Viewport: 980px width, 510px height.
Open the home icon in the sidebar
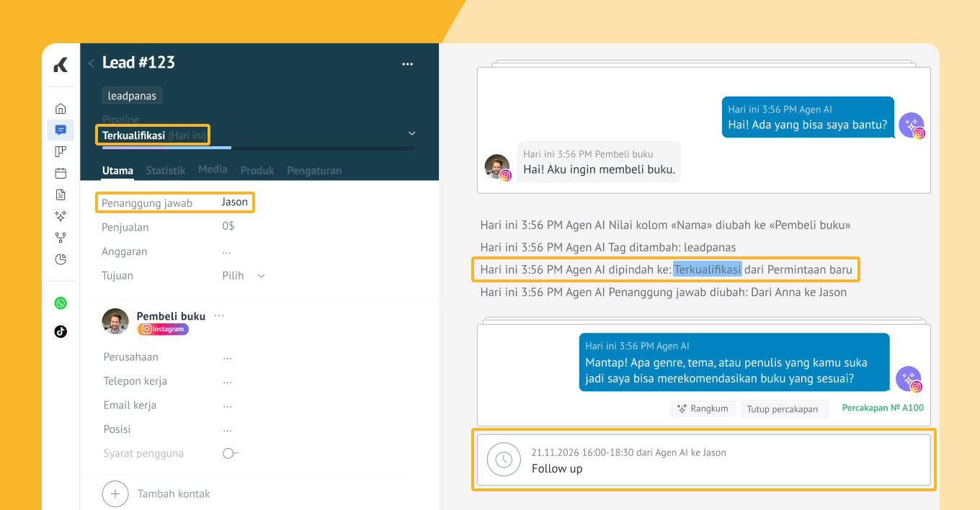point(61,109)
